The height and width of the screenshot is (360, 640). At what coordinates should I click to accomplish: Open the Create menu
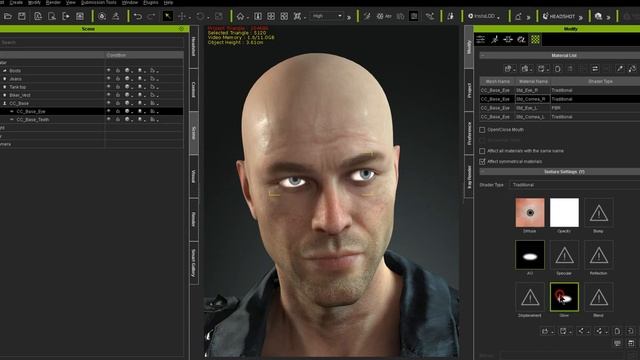point(16,2)
